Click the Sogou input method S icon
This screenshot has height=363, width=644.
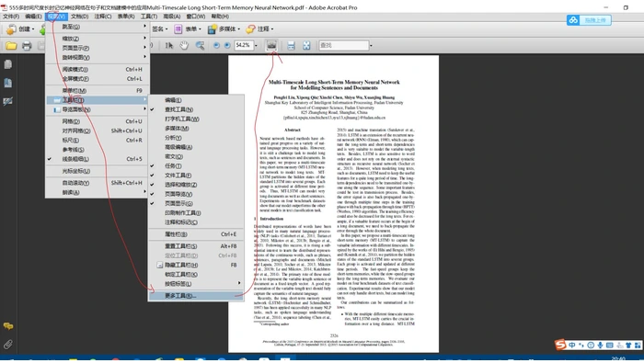coord(560,345)
